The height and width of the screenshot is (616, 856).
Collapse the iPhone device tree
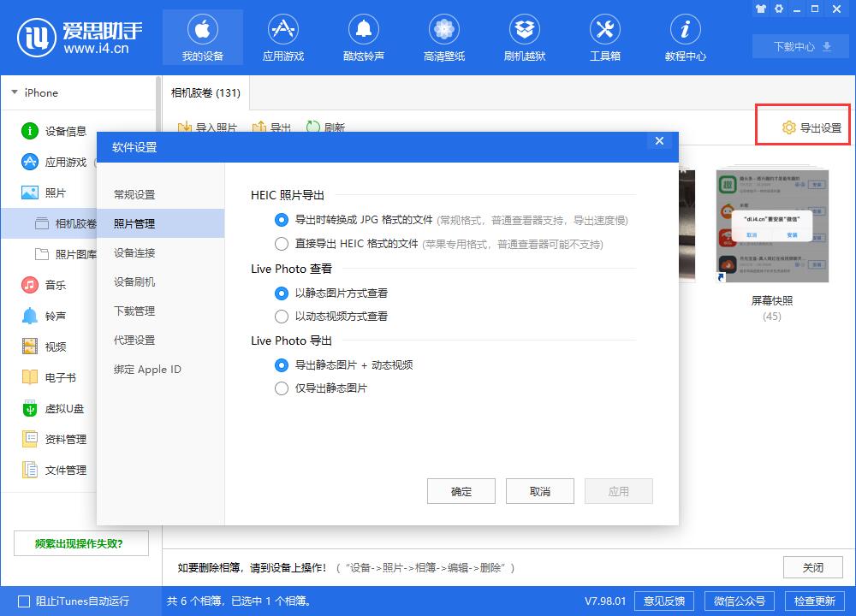pyautogui.click(x=14, y=92)
